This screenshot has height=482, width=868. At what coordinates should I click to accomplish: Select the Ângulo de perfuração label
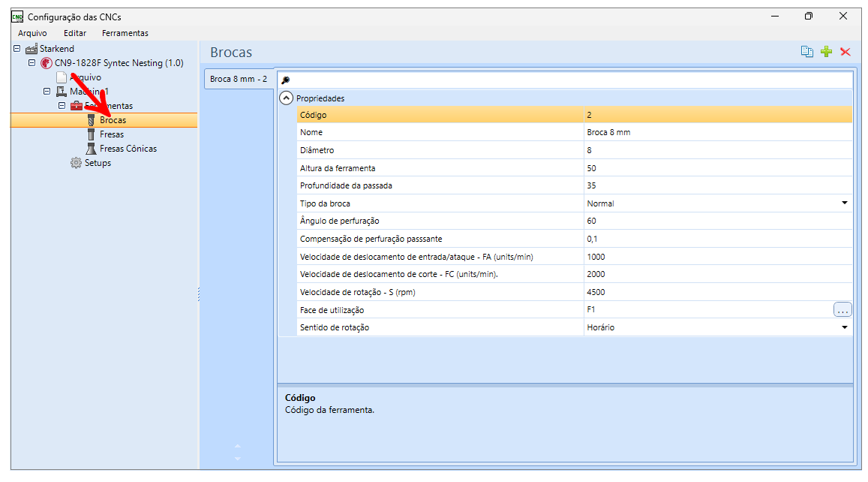click(340, 221)
